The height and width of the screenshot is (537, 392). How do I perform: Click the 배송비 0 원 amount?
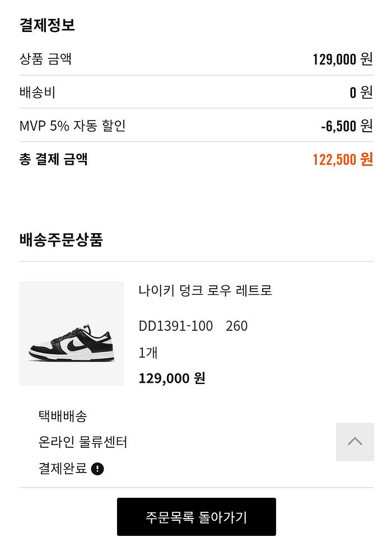coord(361,92)
